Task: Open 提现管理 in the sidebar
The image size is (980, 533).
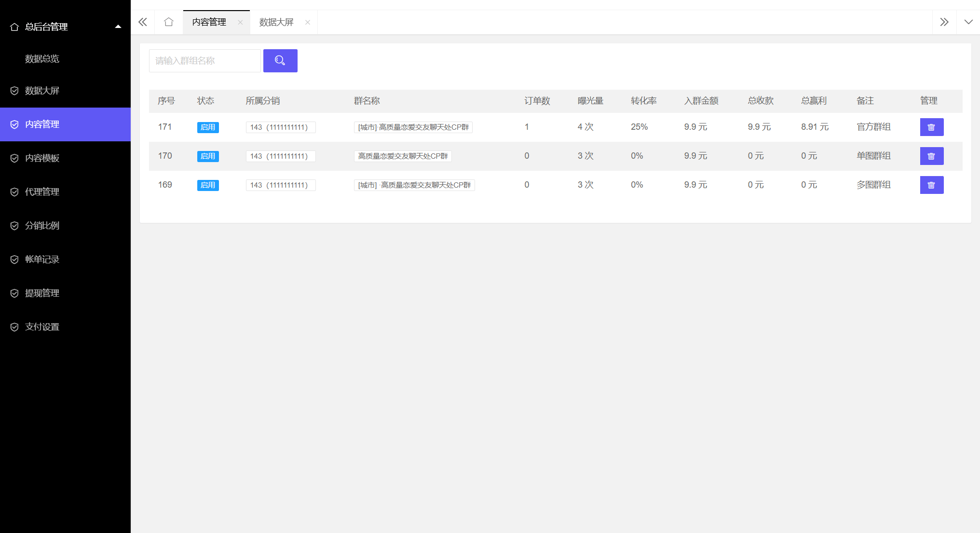Action: click(42, 293)
